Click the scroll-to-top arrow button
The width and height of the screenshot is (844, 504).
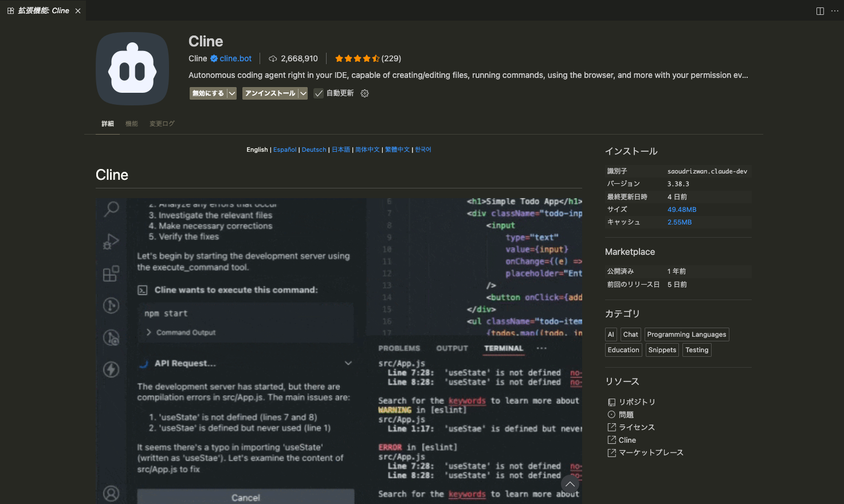coord(570,485)
